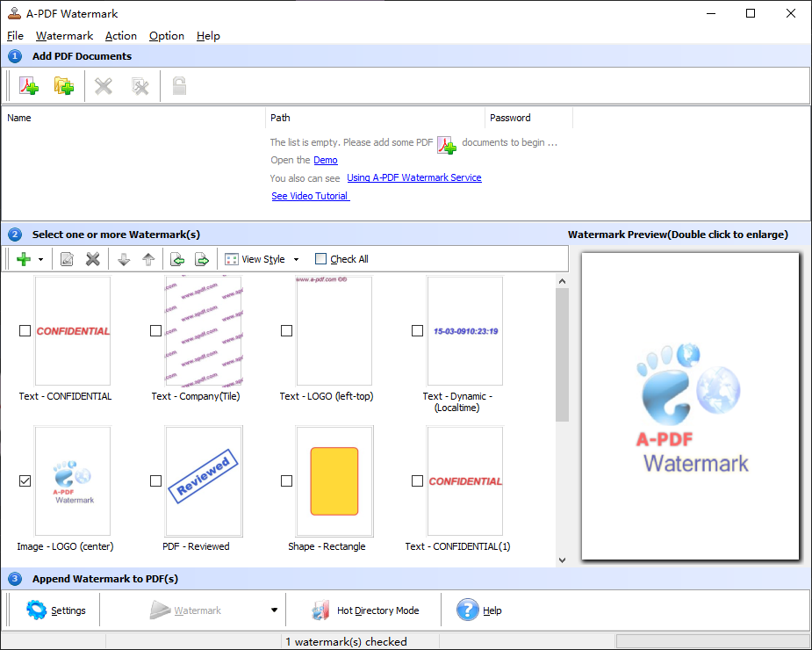Move watermark down with arrow icon
The height and width of the screenshot is (650, 812).
click(x=124, y=259)
